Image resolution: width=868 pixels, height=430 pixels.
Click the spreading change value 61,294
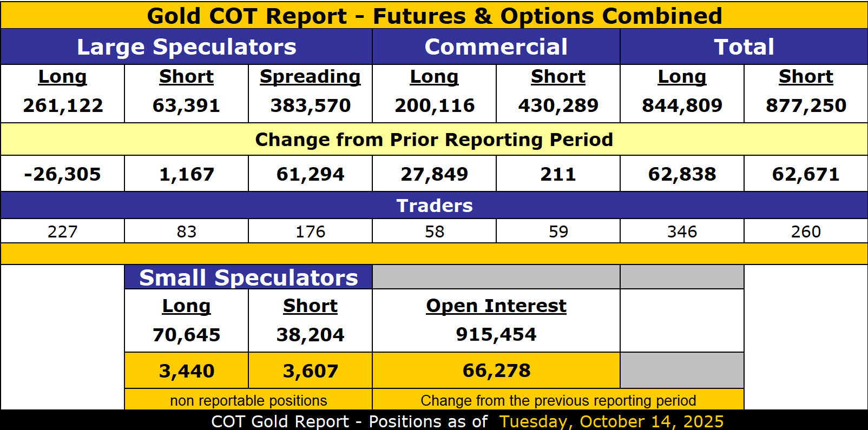point(310,174)
